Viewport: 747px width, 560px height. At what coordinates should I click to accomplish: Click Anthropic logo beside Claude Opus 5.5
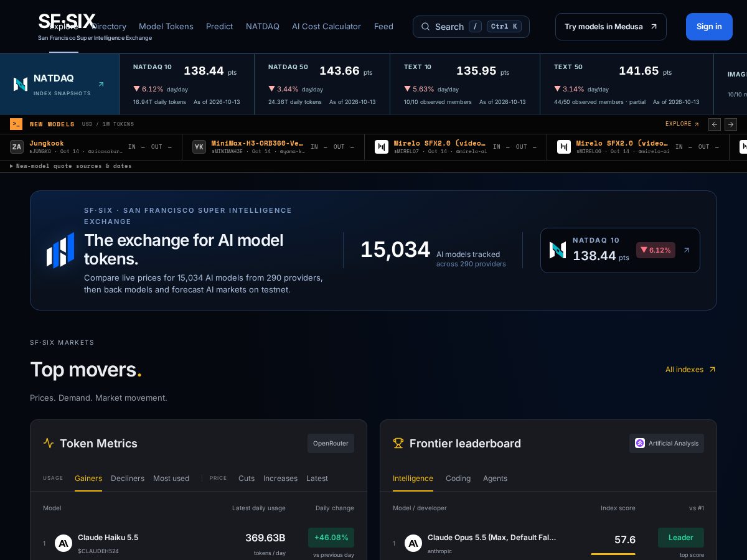pos(413,543)
